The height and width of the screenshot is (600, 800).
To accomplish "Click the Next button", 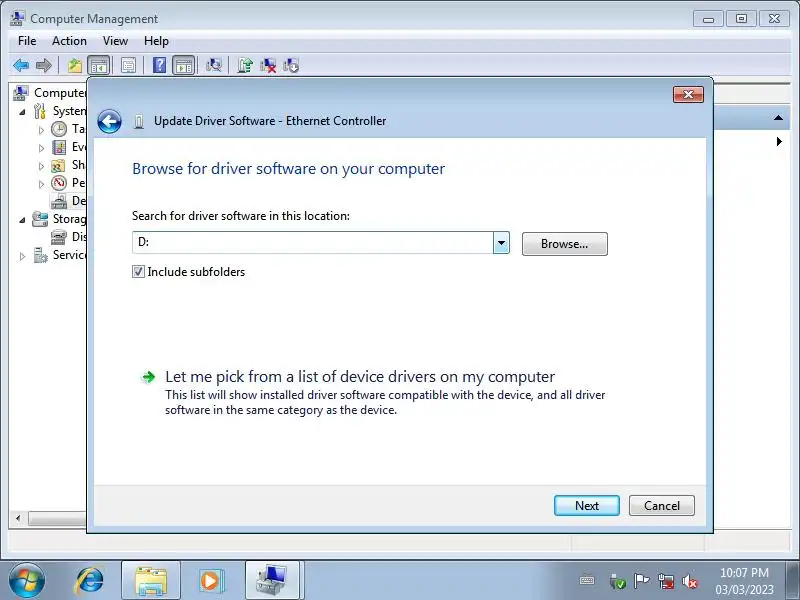I will [x=587, y=506].
